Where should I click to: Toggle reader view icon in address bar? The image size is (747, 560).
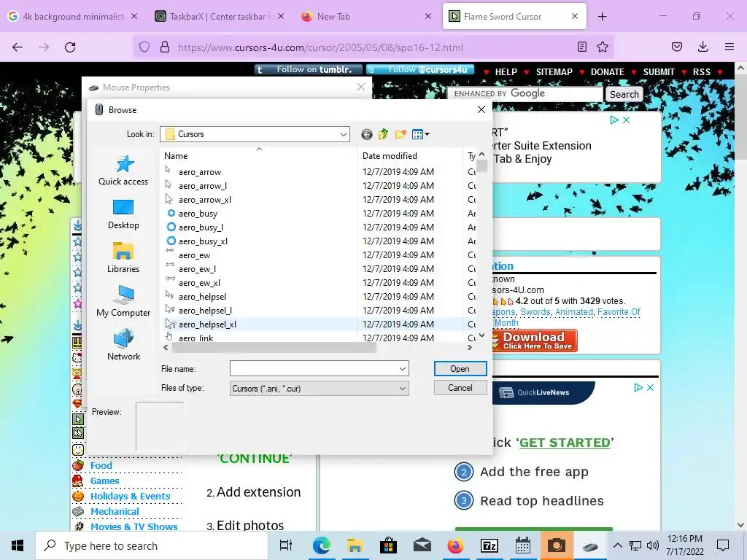(x=581, y=47)
